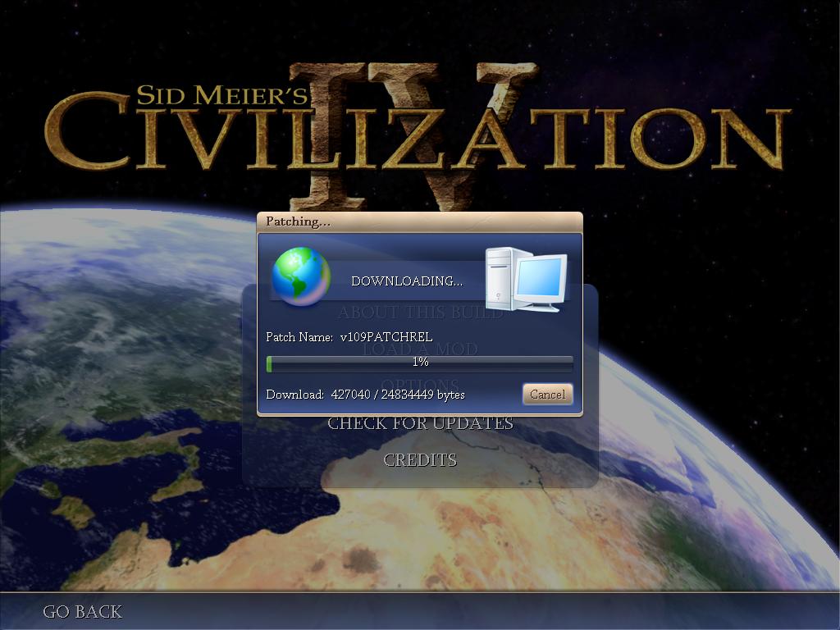The image size is (840, 630).
Task: Click the download progress bar
Action: 419,363
